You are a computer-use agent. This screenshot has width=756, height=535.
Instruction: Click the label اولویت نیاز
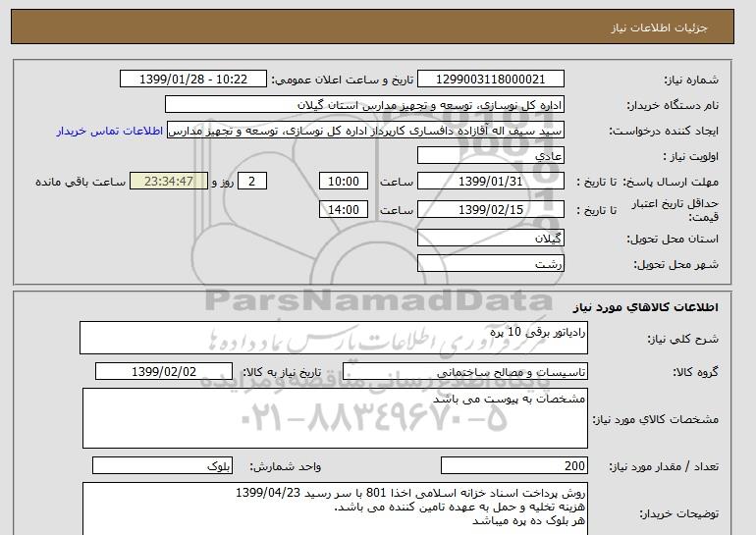[691, 157]
